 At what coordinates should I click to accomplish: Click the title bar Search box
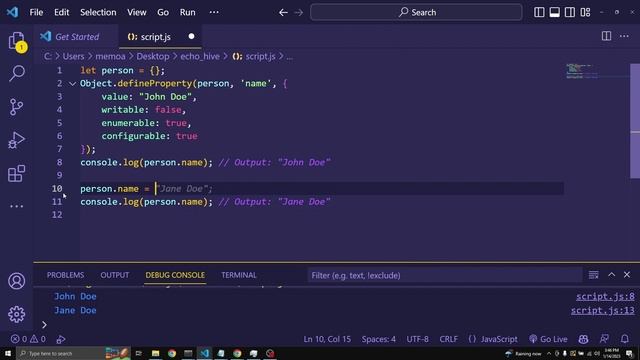coord(416,12)
